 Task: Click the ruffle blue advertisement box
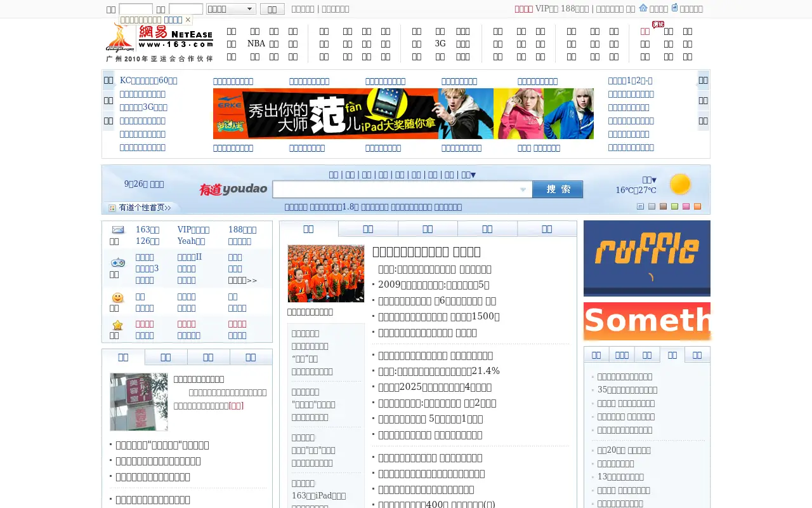pos(647,258)
